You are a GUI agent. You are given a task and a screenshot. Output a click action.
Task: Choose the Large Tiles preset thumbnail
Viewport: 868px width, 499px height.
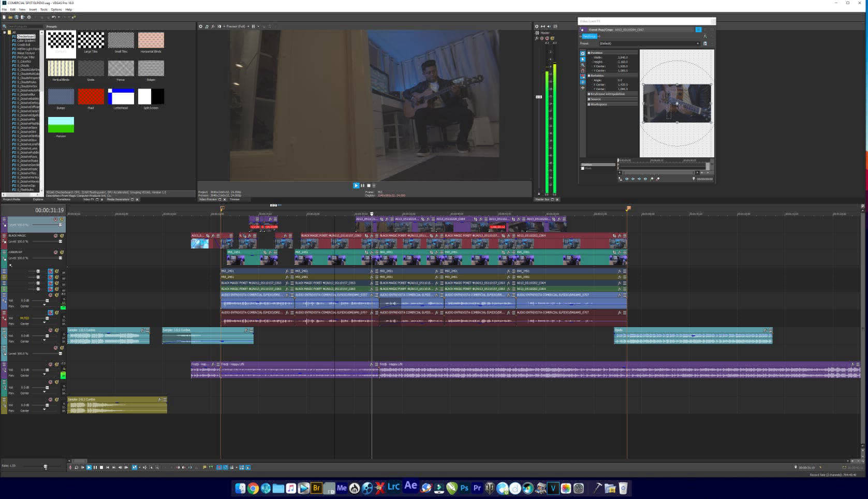click(91, 40)
